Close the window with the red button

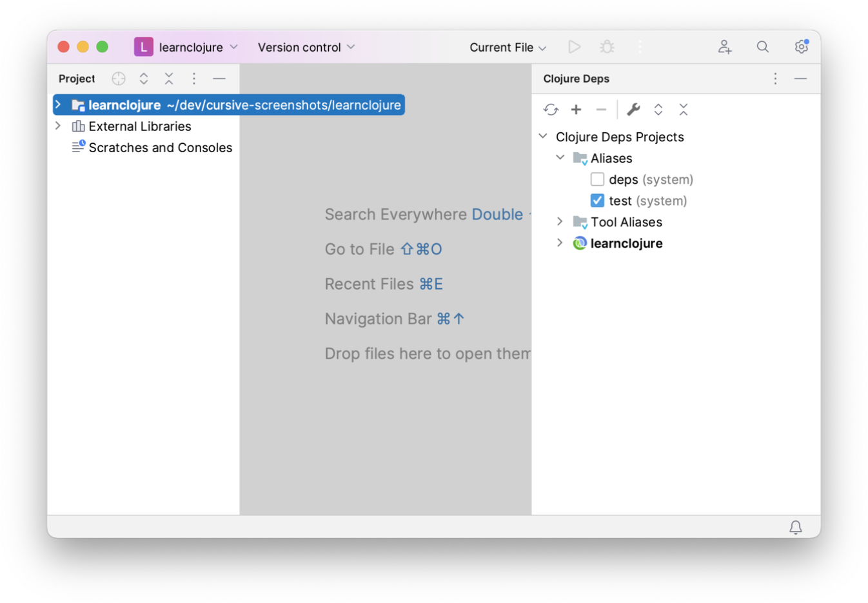pyautogui.click(x=63, y=46)
